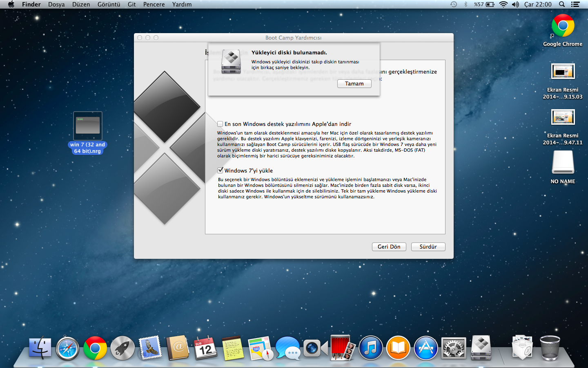Open the Dosya menu

(56, 4)
